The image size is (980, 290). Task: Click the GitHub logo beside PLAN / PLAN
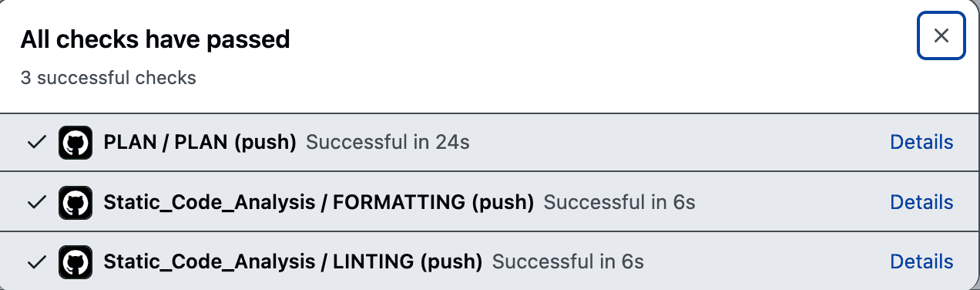tap(76, 143)
